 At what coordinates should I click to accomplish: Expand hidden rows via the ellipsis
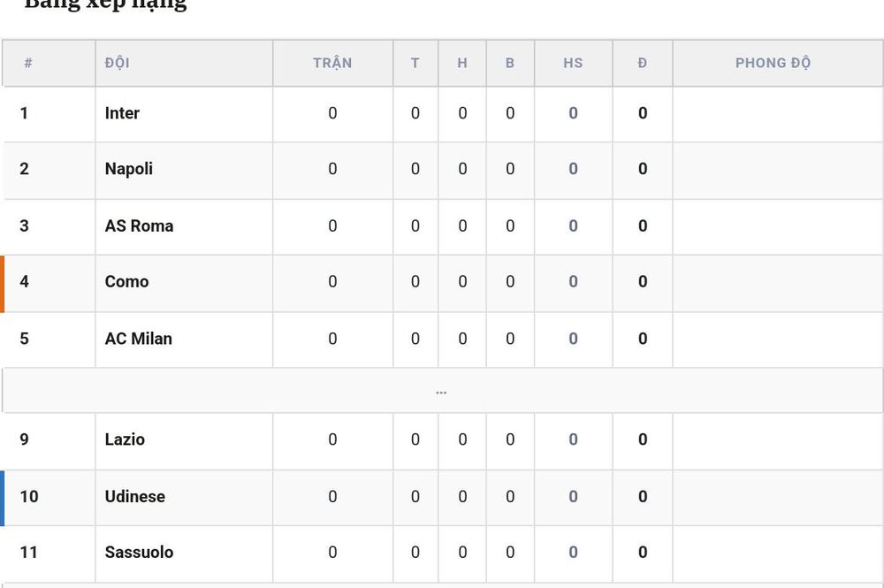pos(441,391)
